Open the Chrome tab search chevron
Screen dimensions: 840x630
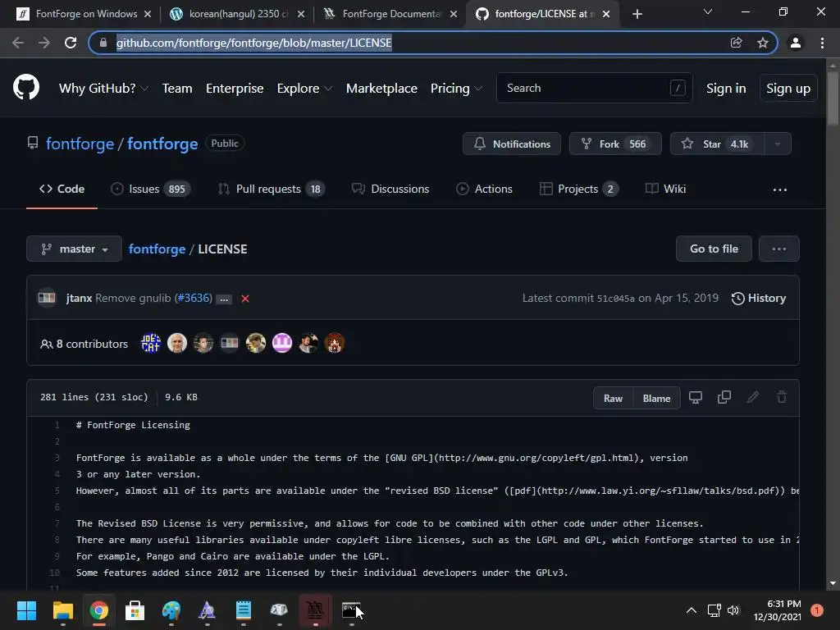click(708, 11)
